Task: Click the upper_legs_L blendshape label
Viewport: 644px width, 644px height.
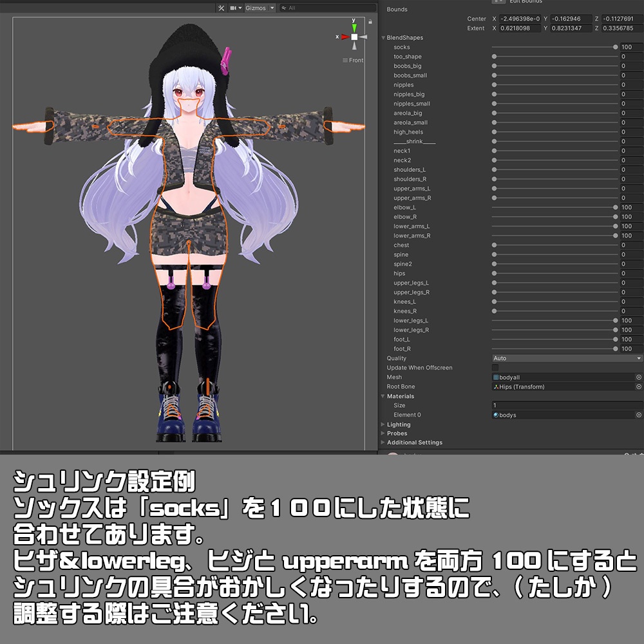Action: [411, 283]
